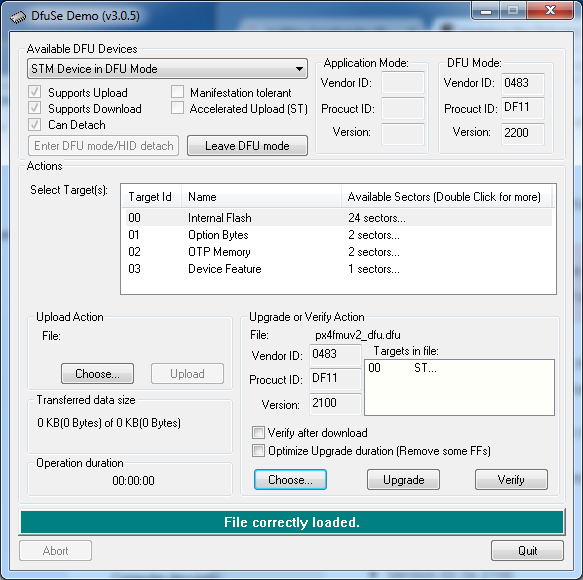Viewport: 583px width, 580px height.
Task: Close the DfuSe Demo window
Action: (x=550, y=10)
